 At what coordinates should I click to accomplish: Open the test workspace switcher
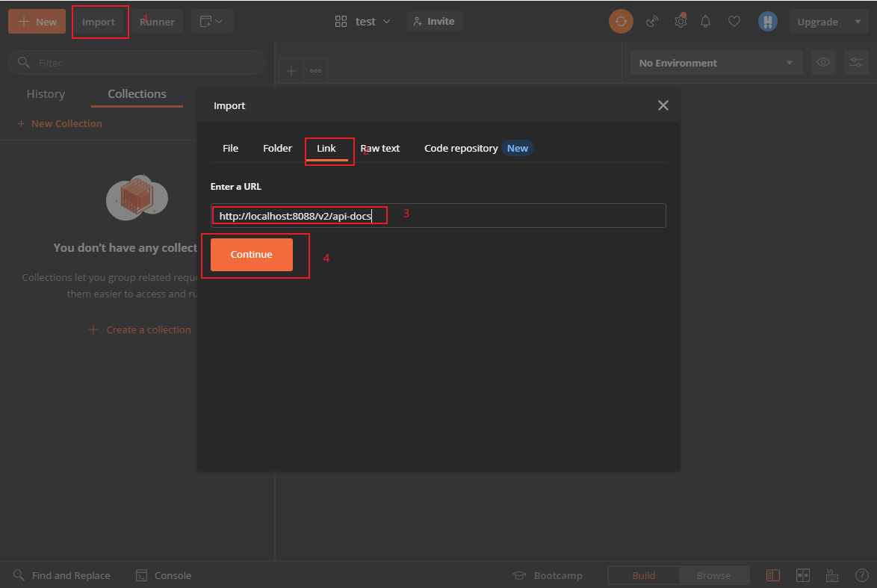tap(362, 22)
